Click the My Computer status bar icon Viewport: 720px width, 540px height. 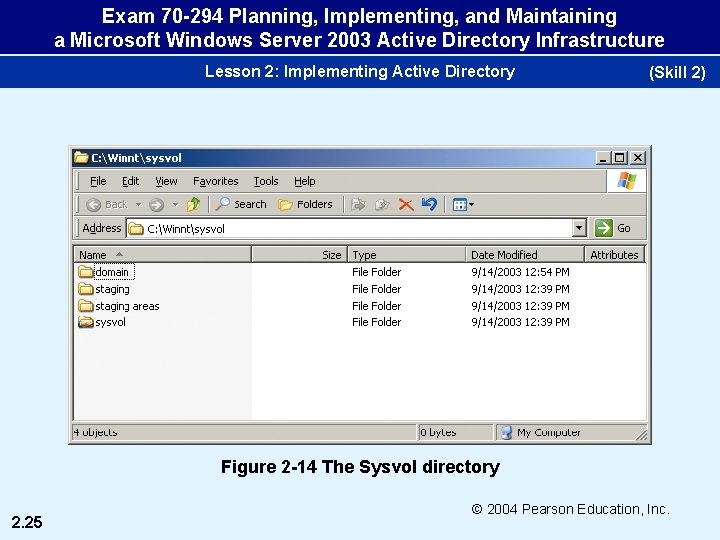pyautogui.click(x=506, y=433)
